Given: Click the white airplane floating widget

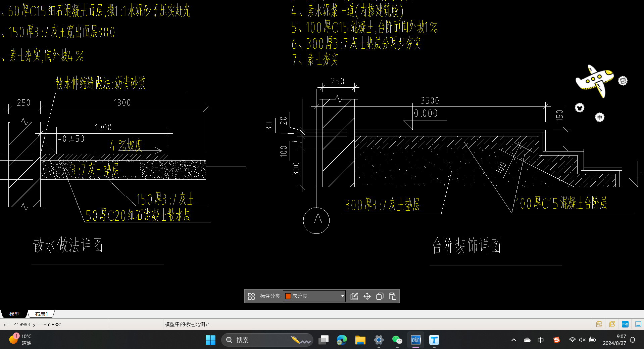Looking at the screenshot, I should (x=595, y=81).
